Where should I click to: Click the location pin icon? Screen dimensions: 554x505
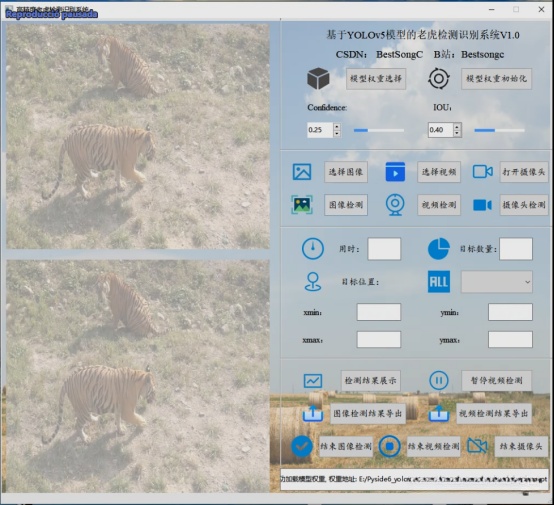pos(313,282)
